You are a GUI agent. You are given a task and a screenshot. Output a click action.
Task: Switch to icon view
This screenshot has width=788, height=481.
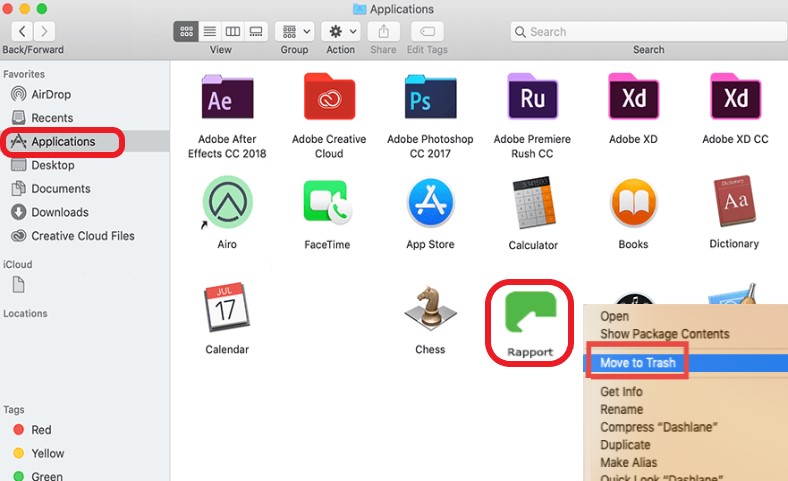click(x=186, y=31)
